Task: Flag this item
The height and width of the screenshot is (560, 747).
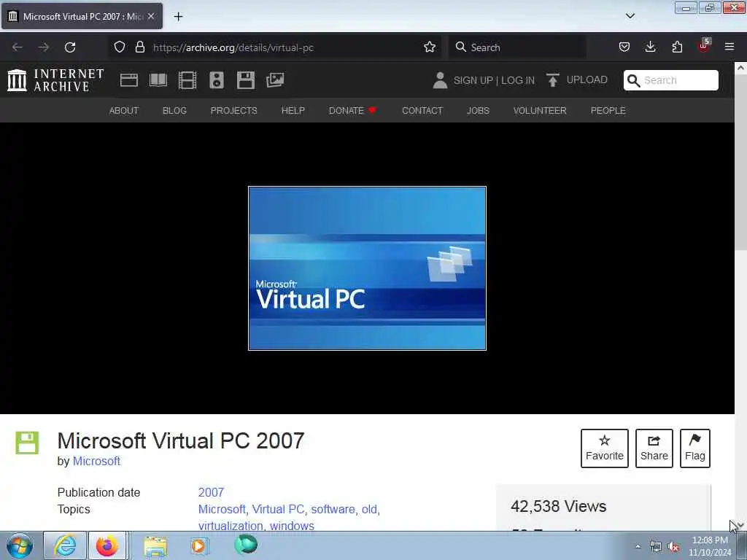Action: (695, 448)
